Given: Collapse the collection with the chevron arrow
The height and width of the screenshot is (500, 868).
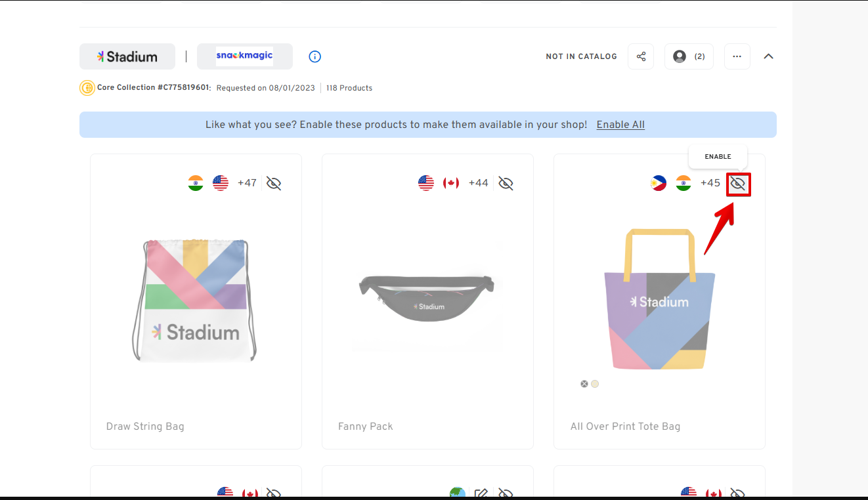Looking at the screenshot, I should [768, 56].
